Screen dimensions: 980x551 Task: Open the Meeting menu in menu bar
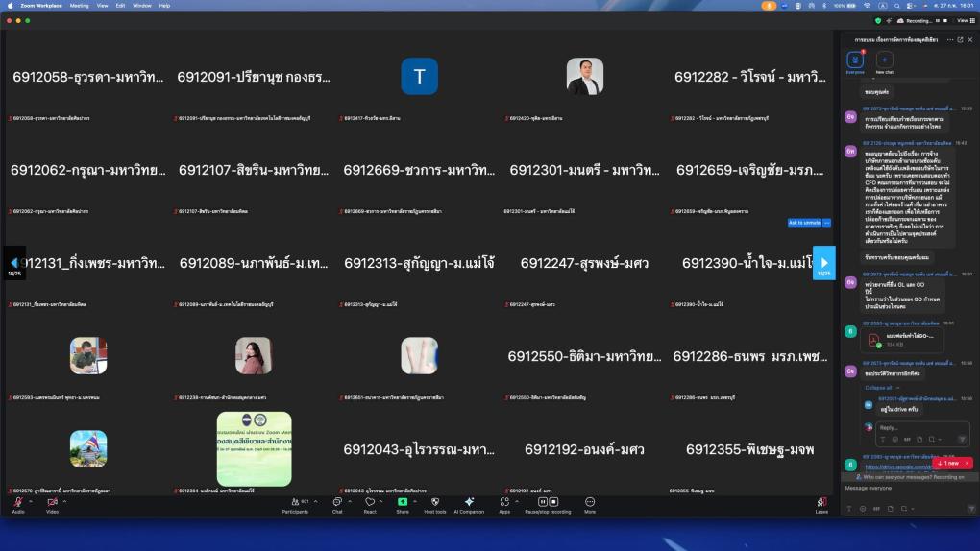pos(79,5)
